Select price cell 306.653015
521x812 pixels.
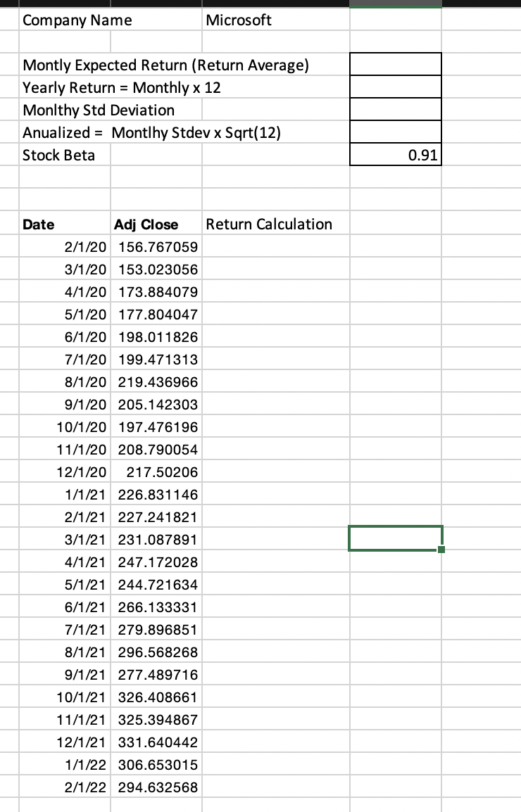[x=156, y=765]
